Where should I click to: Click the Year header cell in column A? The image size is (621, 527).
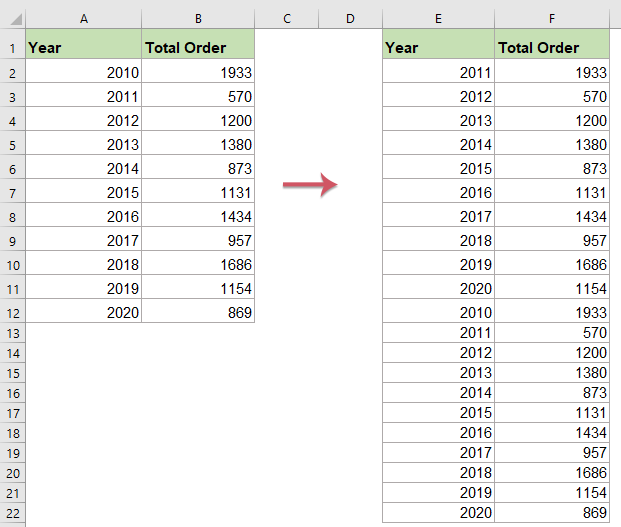(x=84, y=47)
